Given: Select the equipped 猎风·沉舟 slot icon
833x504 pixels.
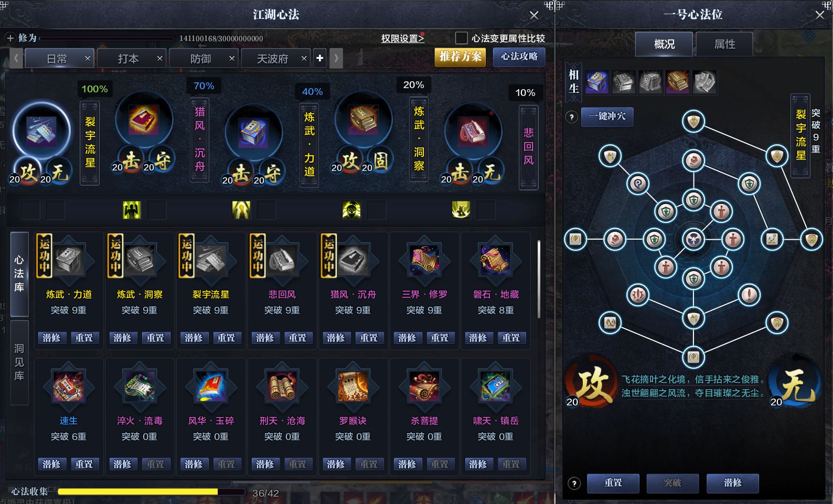Looking at the screenshot, I should tap(144, 120).
